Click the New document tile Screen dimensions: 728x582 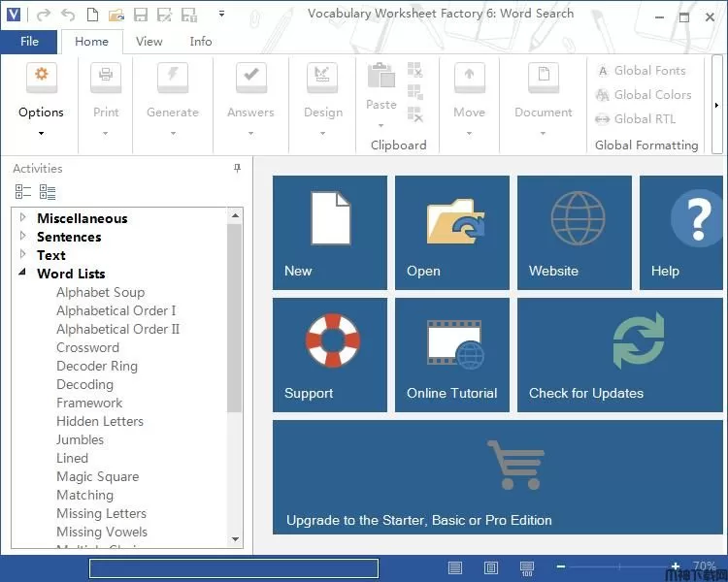tap(330, 232)
